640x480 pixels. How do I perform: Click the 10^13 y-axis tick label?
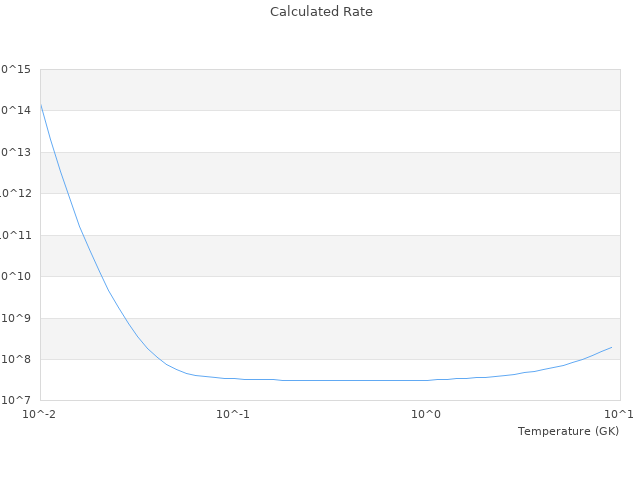coord(16,152)
